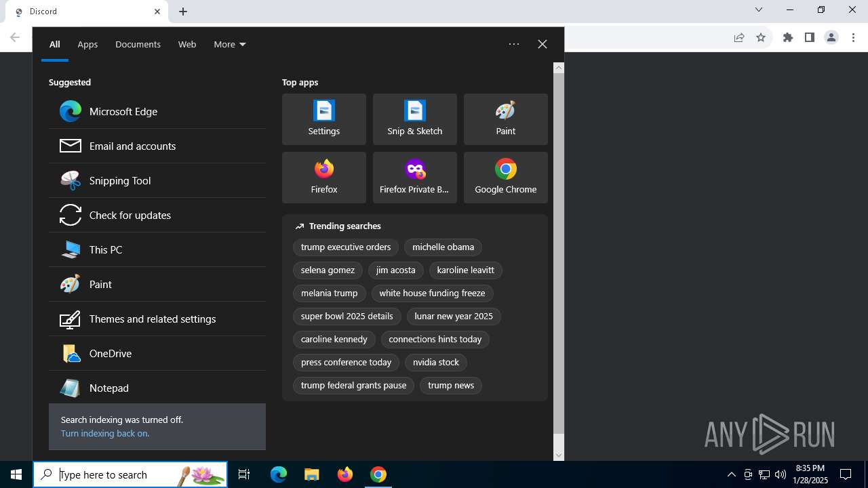
Task: Open Chrome tab search dropdown arrow
Action: (759, 9)
